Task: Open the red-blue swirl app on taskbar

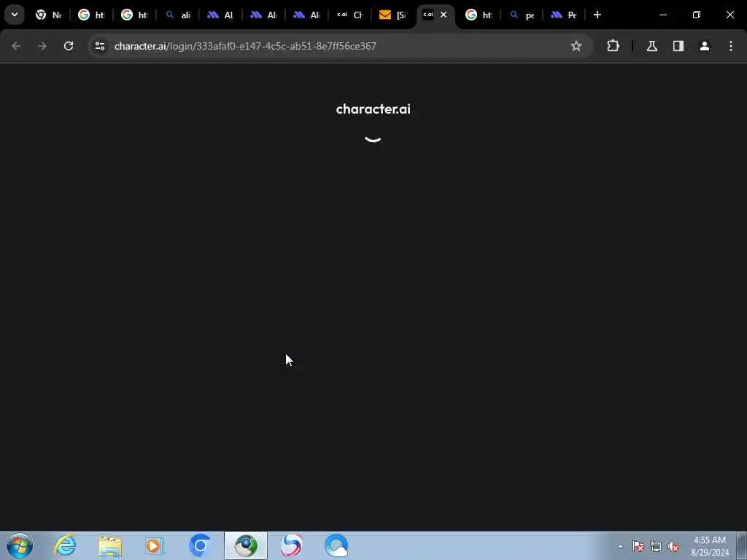Action: click(x=292, y=545)
